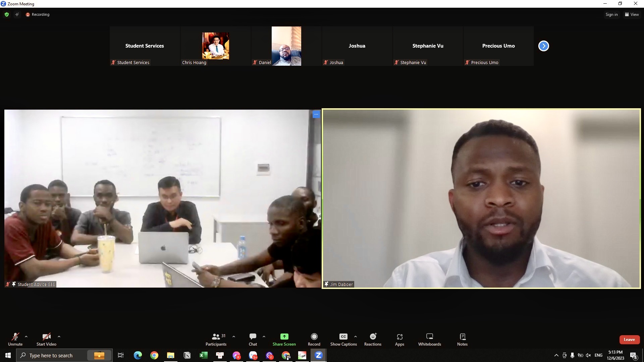Click Zoom taskbar icon on Windows

318,355
